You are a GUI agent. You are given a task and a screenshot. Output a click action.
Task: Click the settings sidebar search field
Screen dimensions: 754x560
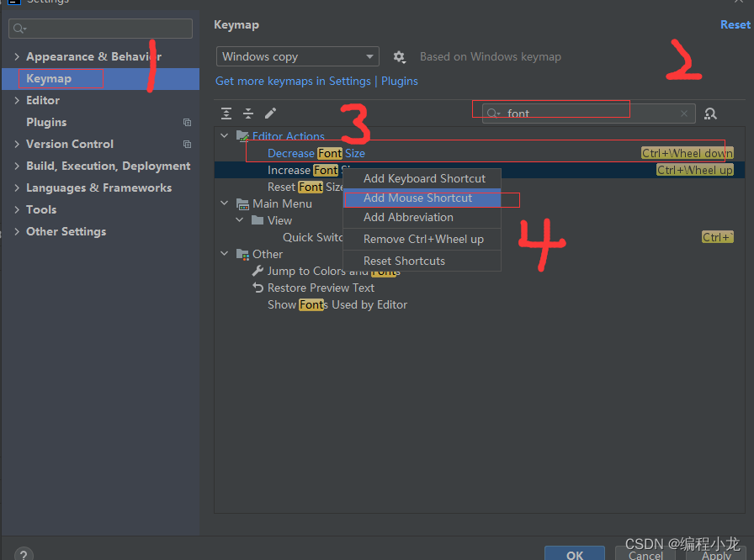coord(100,29)
